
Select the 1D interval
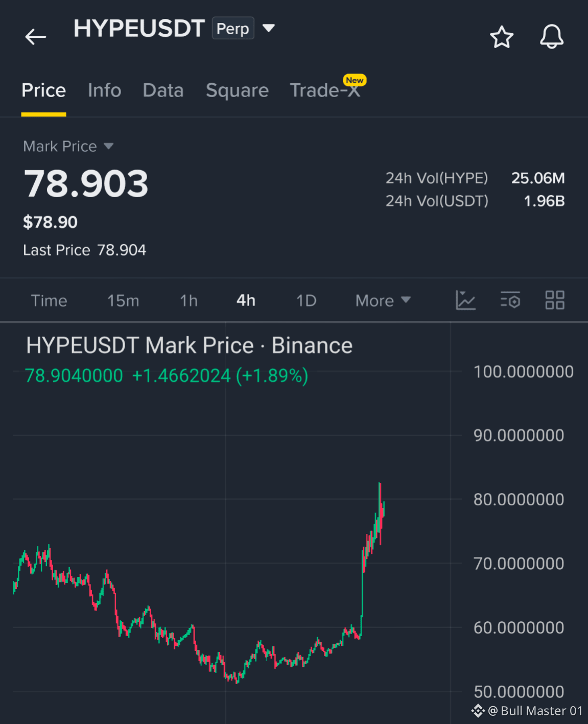[307, 300]
